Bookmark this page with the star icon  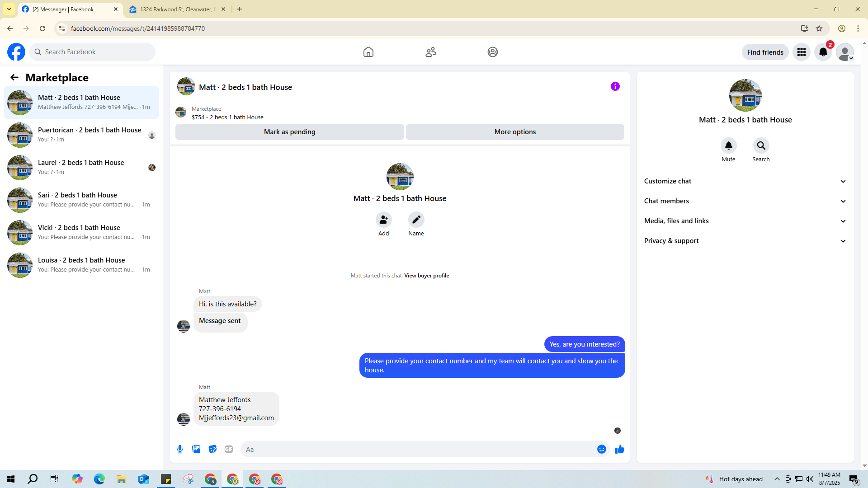point(819,28)
